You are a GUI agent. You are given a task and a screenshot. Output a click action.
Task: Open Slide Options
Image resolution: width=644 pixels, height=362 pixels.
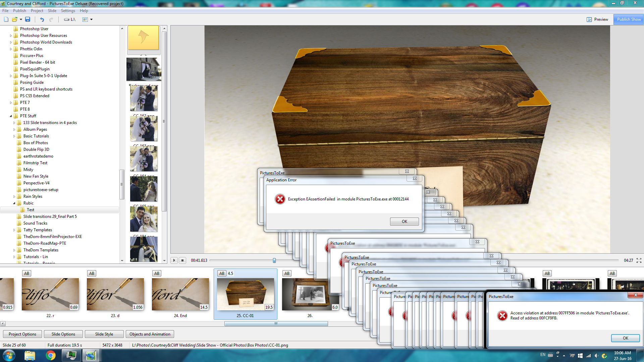tap(63, 334)
